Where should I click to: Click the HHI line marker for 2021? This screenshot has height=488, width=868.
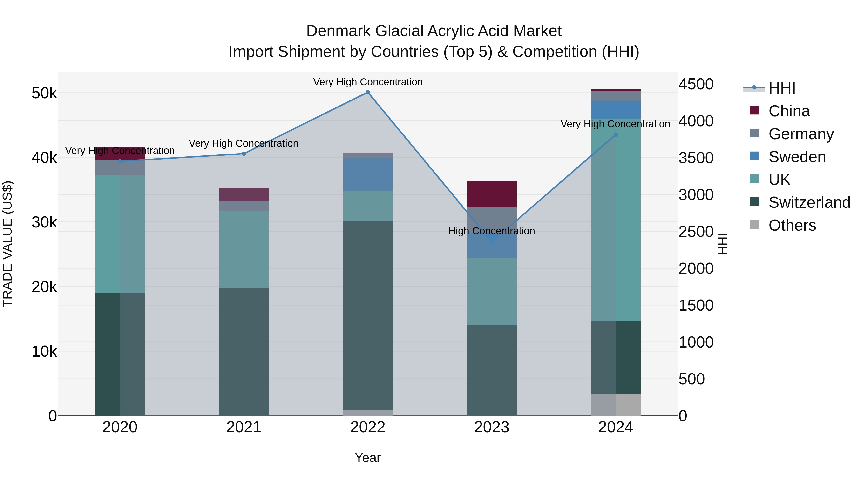[x=244, y=154]
